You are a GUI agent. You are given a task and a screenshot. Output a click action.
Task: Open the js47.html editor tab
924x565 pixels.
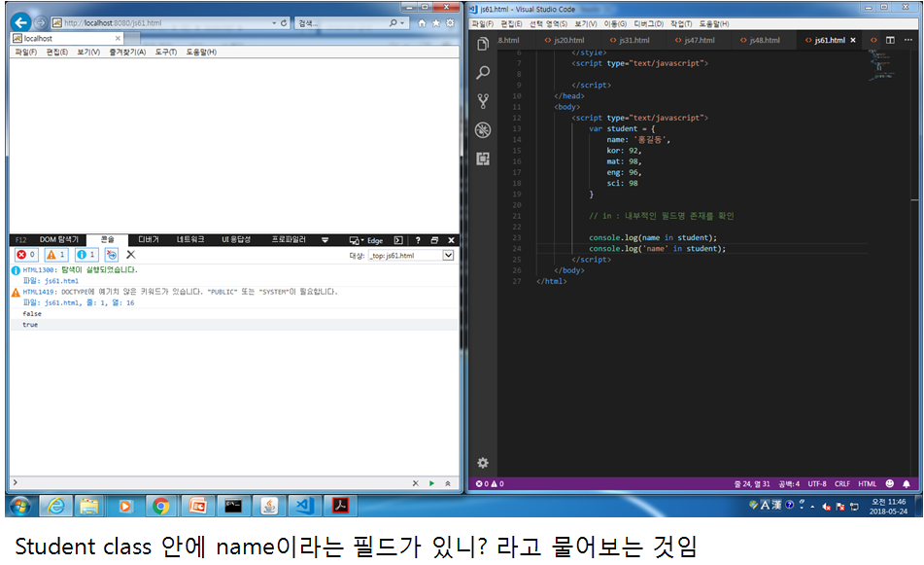[695, 40]
